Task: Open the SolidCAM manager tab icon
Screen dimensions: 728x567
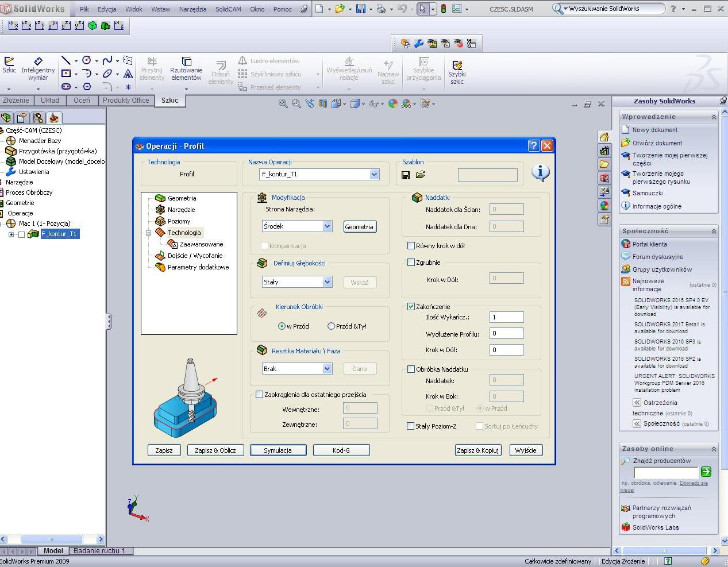Action: pyautogui.click(x=54, y=118)
